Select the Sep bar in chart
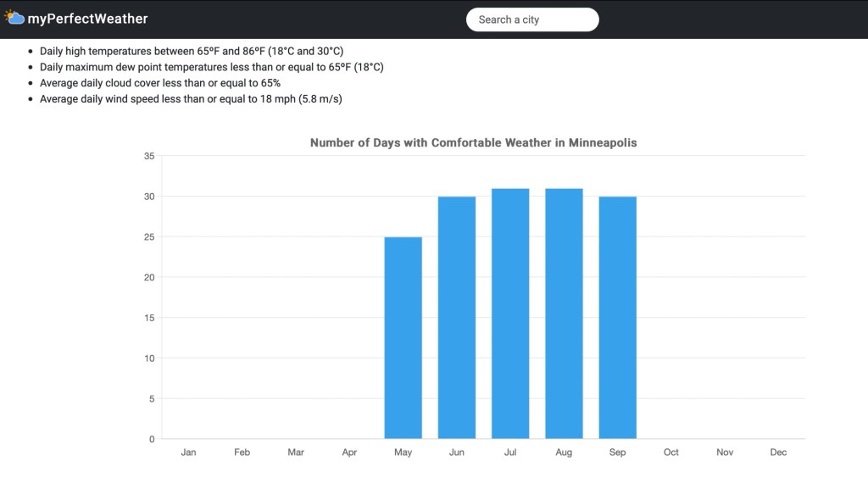This screenshot has height=483, width=868. click(617, 318)
